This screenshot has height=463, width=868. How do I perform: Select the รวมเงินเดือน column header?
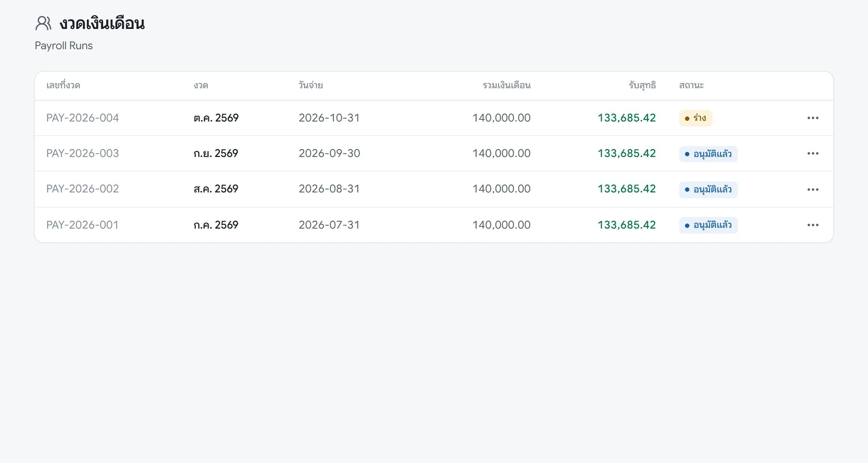[507, 85]
